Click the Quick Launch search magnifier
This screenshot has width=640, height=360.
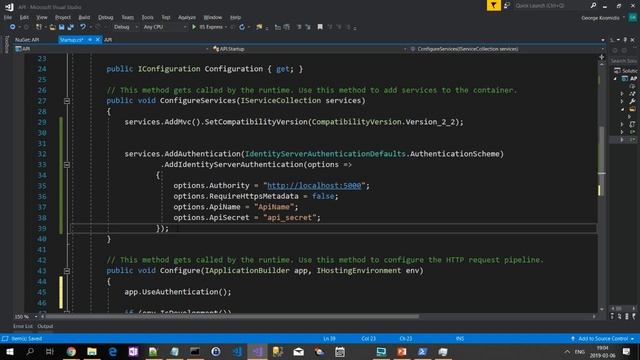click(x=593, y=6)
